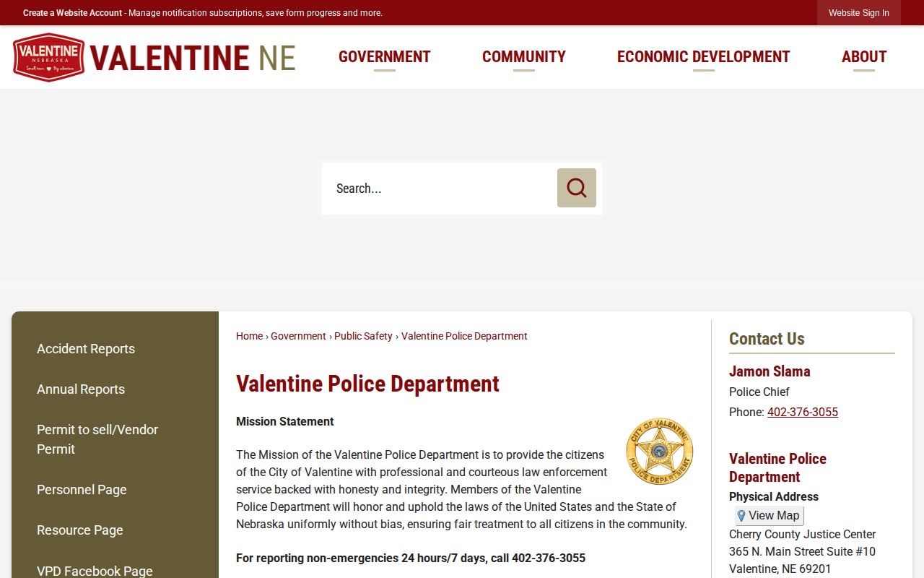This screenshot has height=578, width=924.
Task: Open the Economic Development menu
Action: [x=704, y=57]
